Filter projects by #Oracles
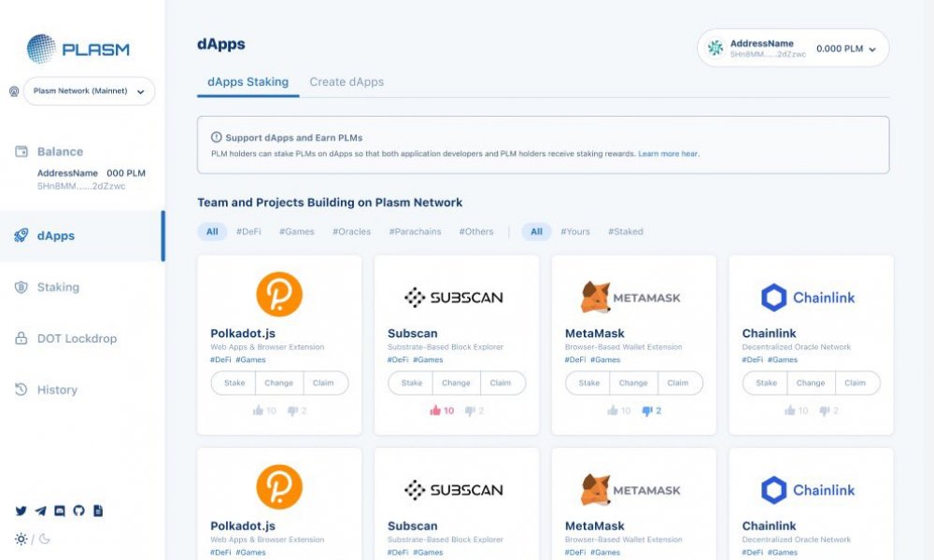Screen dimensions: 934x560 pos(351,231)
